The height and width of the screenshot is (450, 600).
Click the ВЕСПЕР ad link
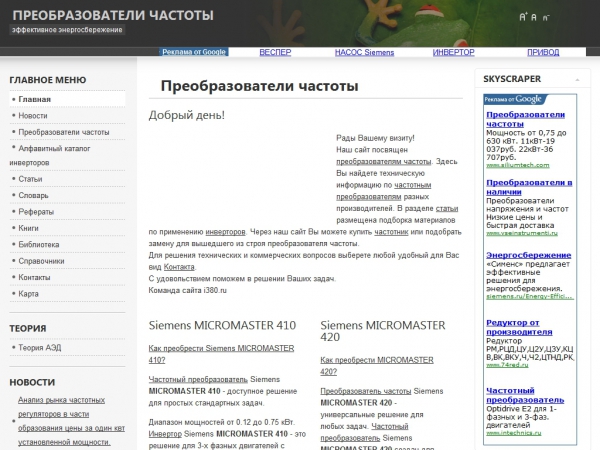tap(275, 52)
